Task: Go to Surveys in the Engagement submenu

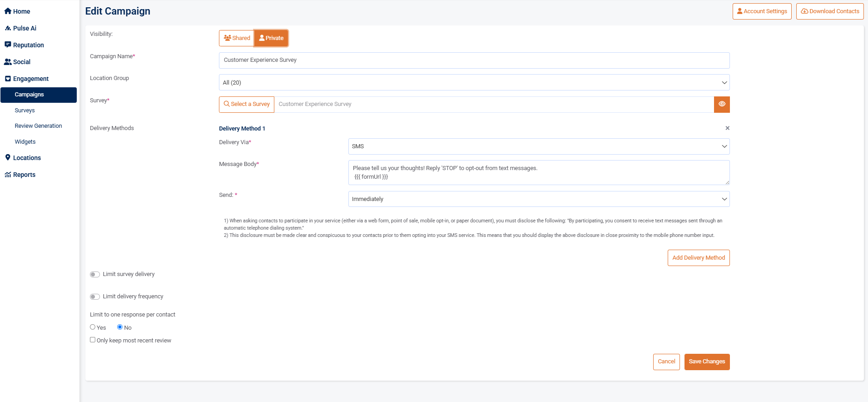Action: (x=25, y=111)
